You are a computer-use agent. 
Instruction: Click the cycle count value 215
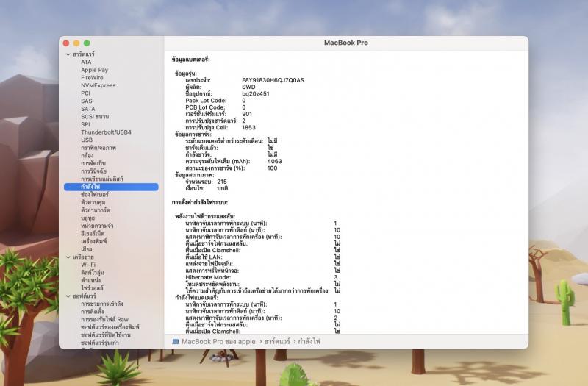pyautogui.click(x=222, y=182)
